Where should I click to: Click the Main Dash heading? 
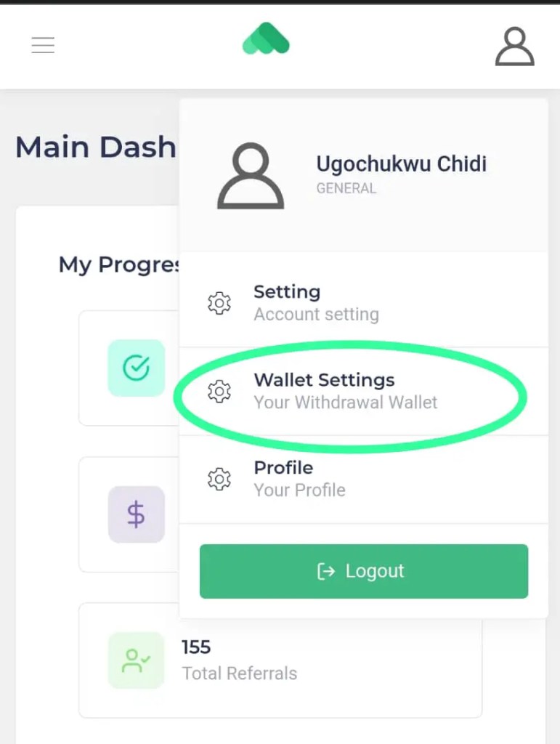click(96, 147)
